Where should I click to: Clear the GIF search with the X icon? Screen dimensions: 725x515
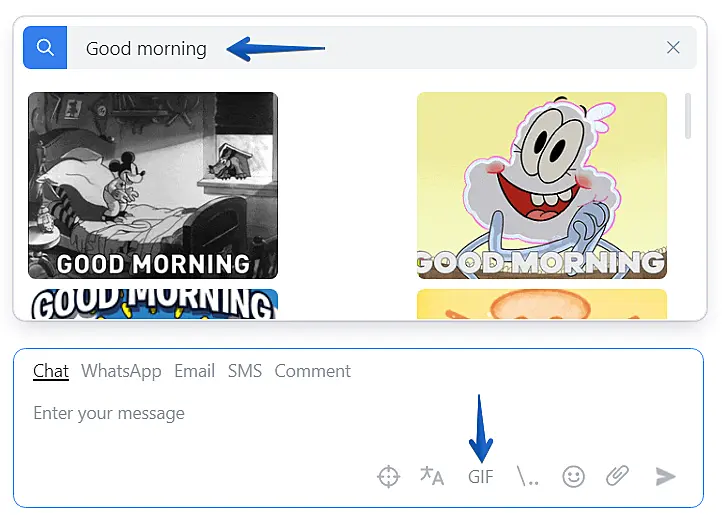(673, 47)
